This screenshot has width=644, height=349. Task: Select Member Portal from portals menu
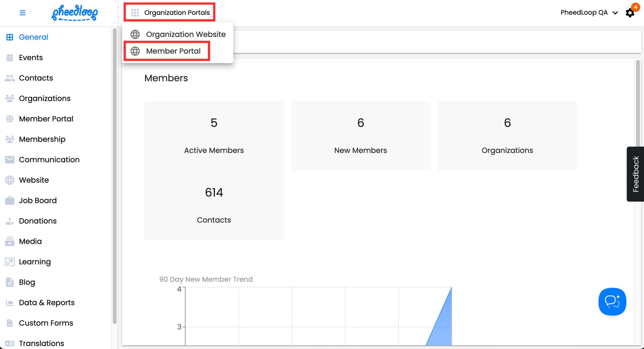pos(173,51)
